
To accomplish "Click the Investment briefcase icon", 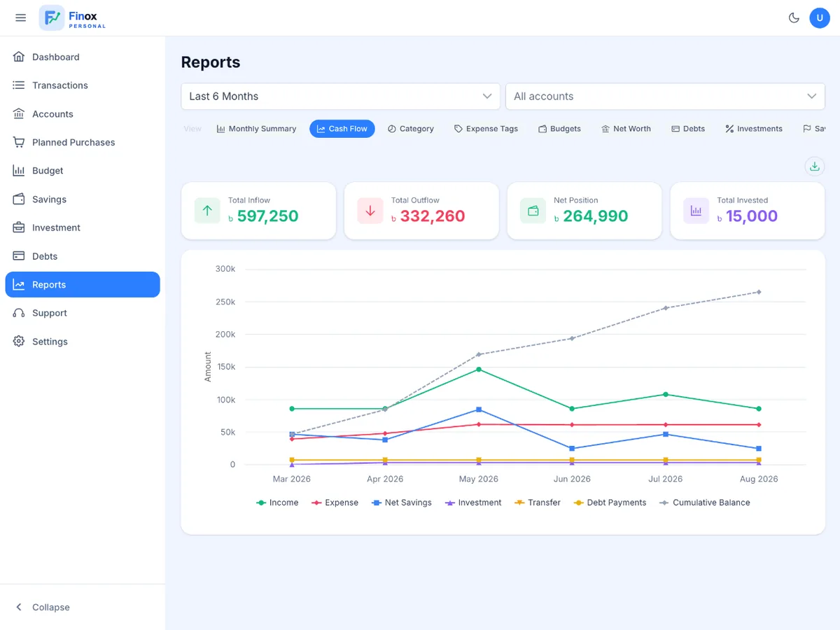I will pyautogui.click(x=19, y=227).
